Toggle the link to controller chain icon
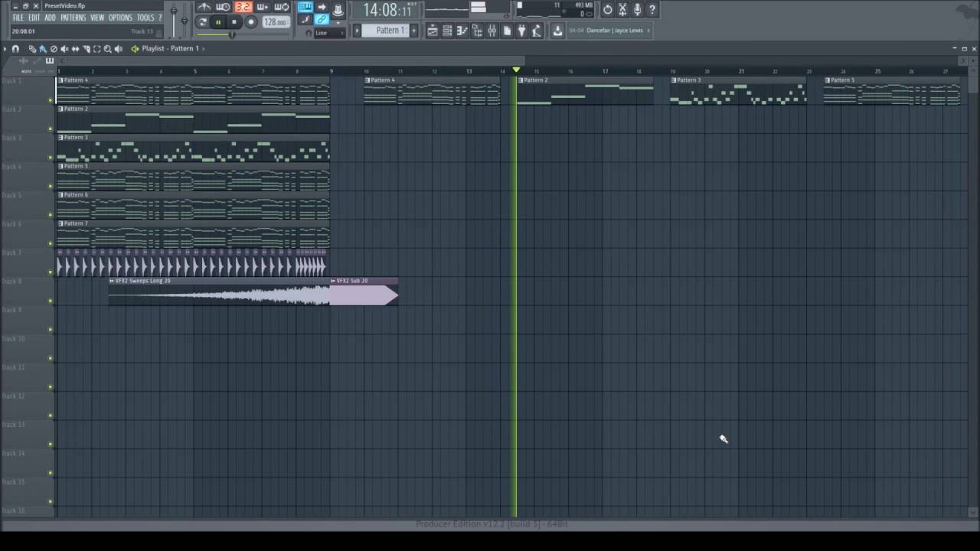 click(x=322, y=19)
